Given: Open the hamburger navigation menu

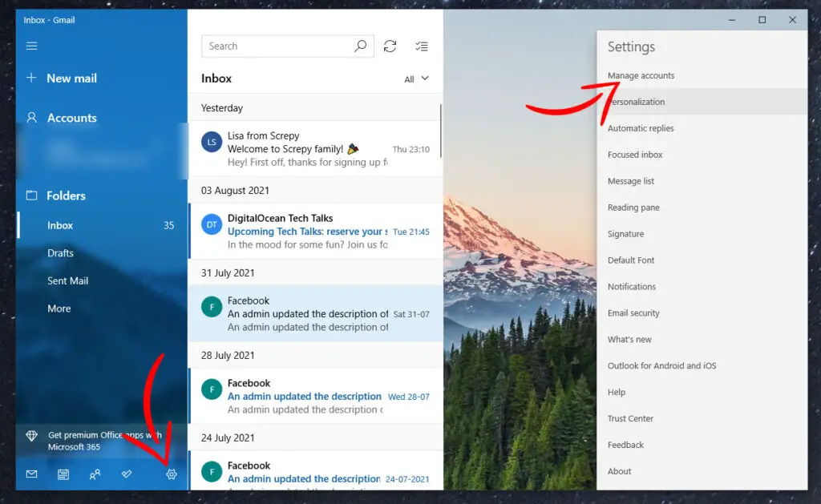Looking at the screenshot, I should click(32, 46).
